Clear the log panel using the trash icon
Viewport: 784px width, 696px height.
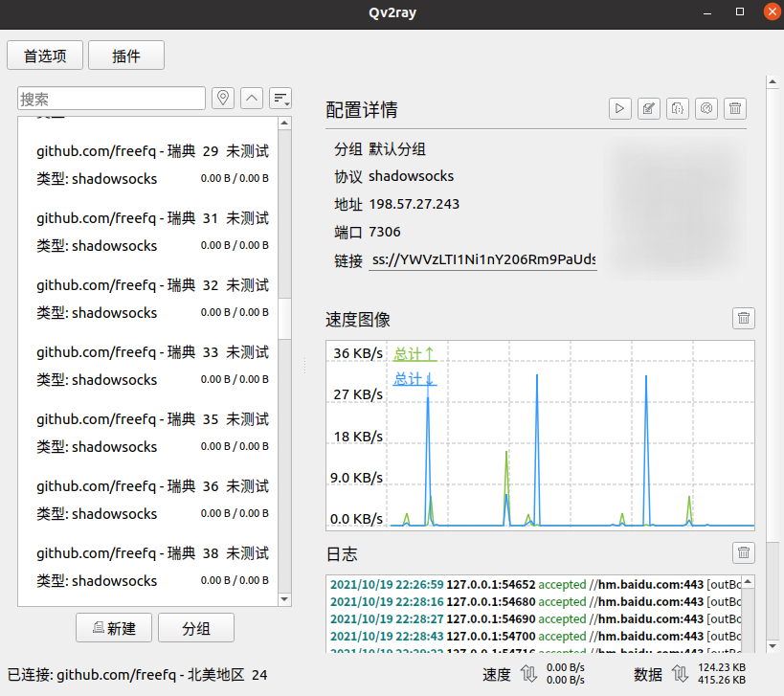pyautogui.click(x=744, y=552)
